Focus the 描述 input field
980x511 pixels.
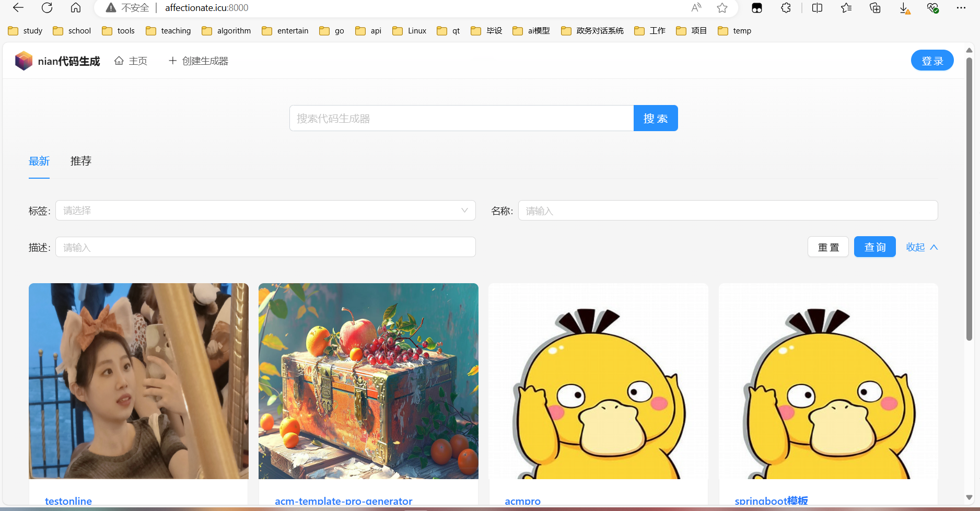[265, 247]
